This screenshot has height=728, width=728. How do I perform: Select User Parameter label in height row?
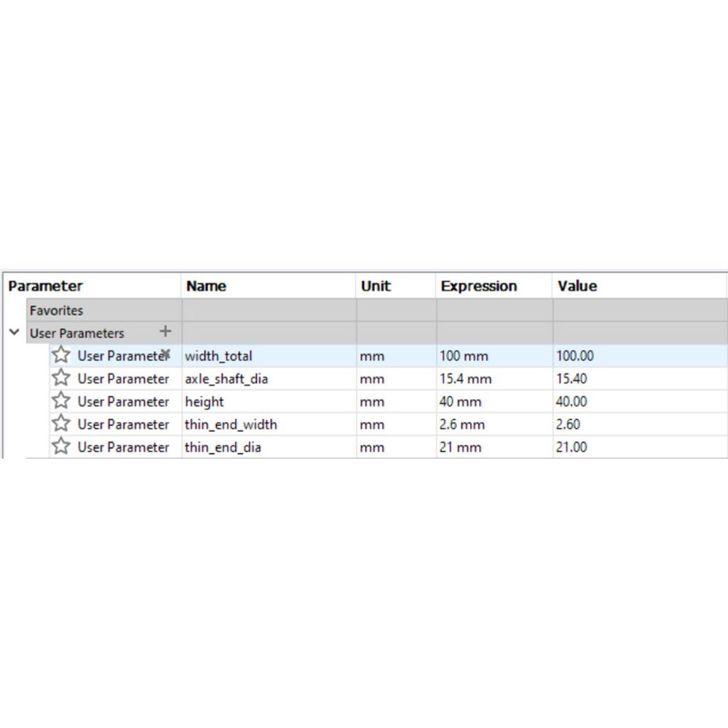[123, 402]
